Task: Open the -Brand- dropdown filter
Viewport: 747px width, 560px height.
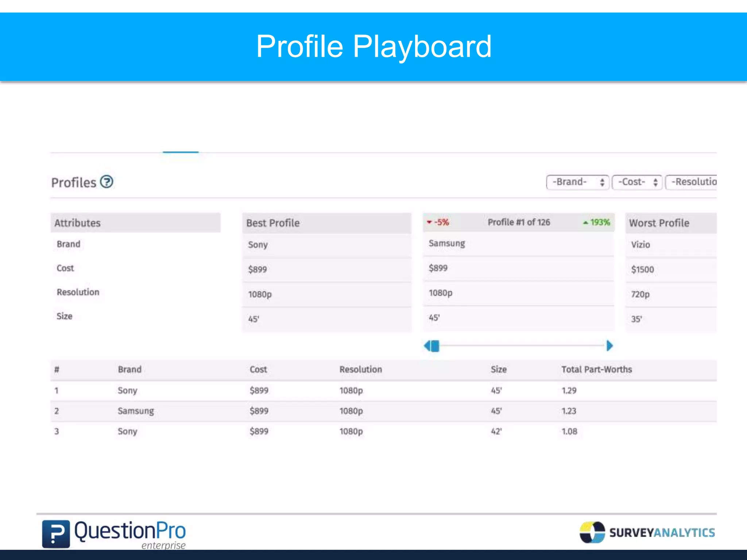Action: [577, 182]
